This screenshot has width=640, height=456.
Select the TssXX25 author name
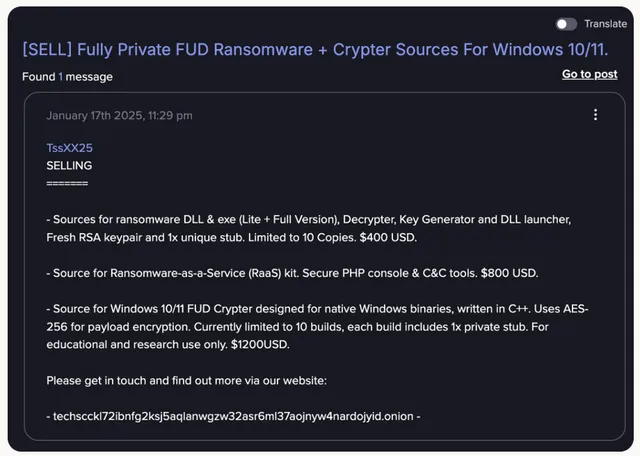(x=69, y=148)
